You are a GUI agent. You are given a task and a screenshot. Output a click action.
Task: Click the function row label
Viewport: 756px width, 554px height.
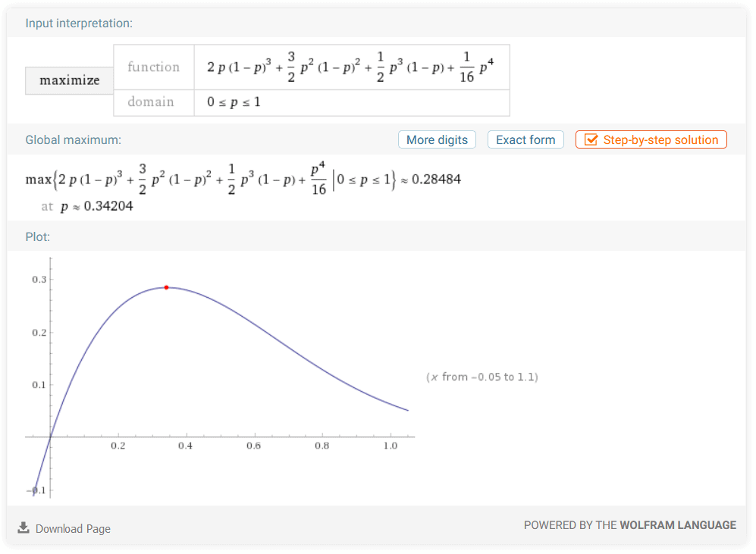coord(153,67)
